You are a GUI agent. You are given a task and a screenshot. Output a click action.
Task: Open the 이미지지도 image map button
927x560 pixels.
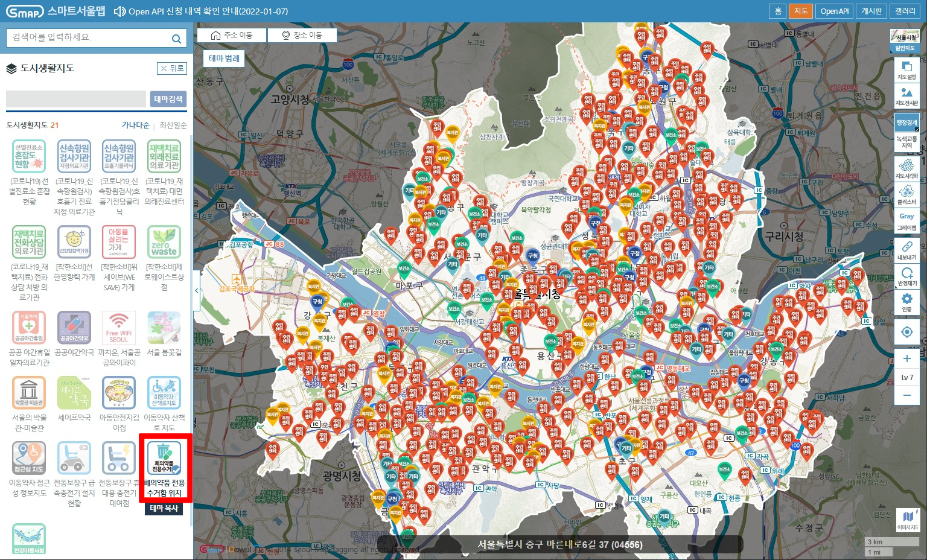[908, 520]
